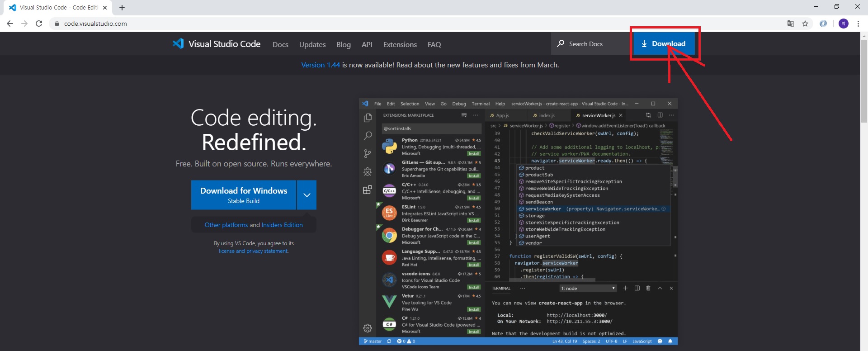This screenshot has height=351, width=868.
Task: Click the Visual Studio Code logo
Action: coord(216,44)
